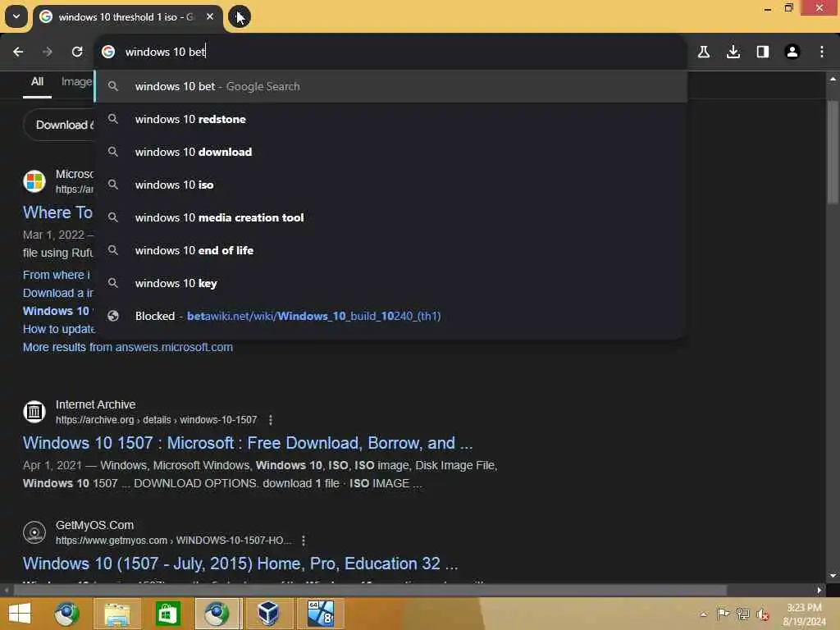Select suggestion 'windows 10 end of life'

pos(391,250)
